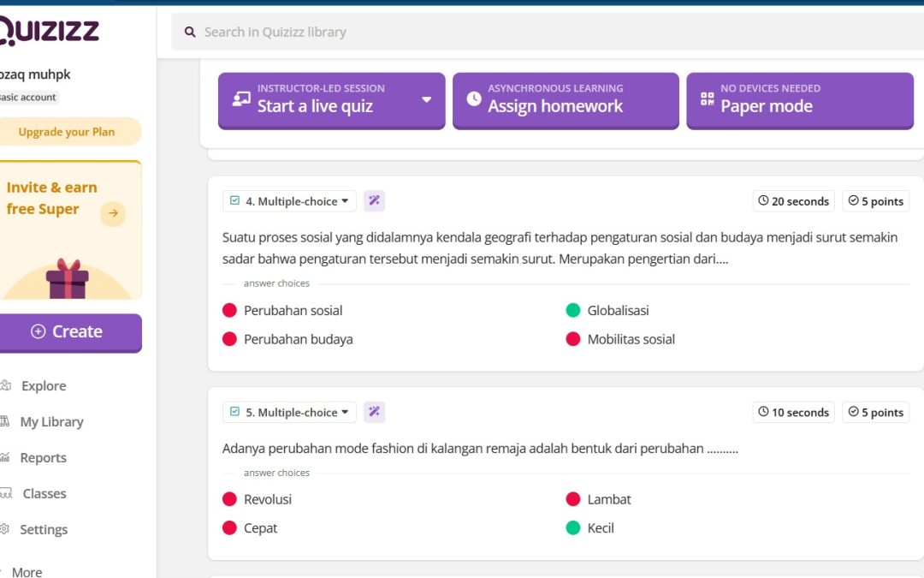924x578 pixels.
Task: Select red dot beside Mobilitas sosial
Action: pos(573,339)
